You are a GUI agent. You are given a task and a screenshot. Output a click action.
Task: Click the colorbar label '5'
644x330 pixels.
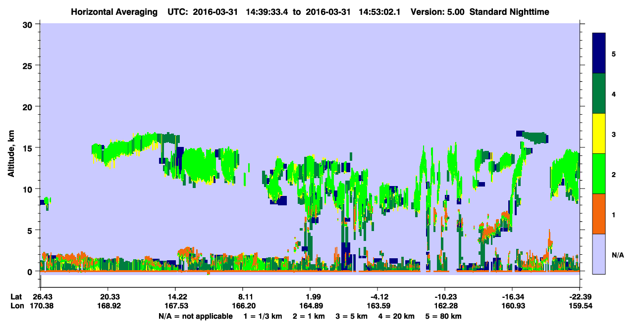614,53
